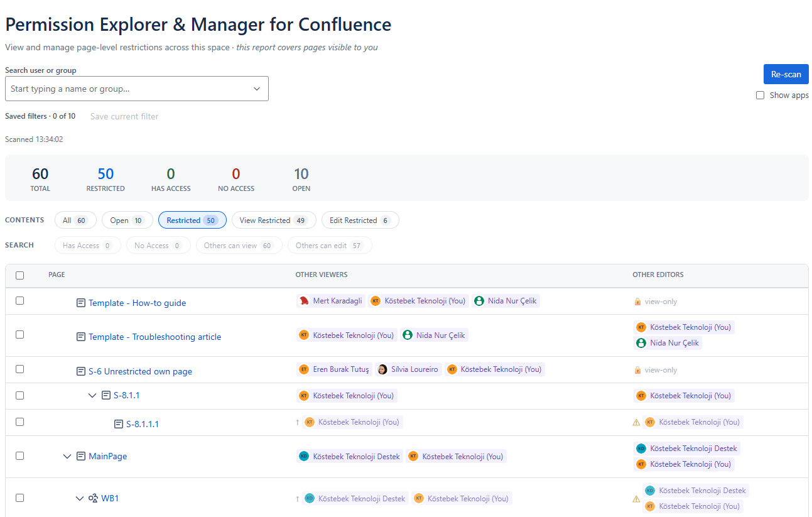Image resolution: width=812 pixels, height=517 pixels.
Task: Open the S-8.1.1.1 page link
Action: (x=143, y=424)
